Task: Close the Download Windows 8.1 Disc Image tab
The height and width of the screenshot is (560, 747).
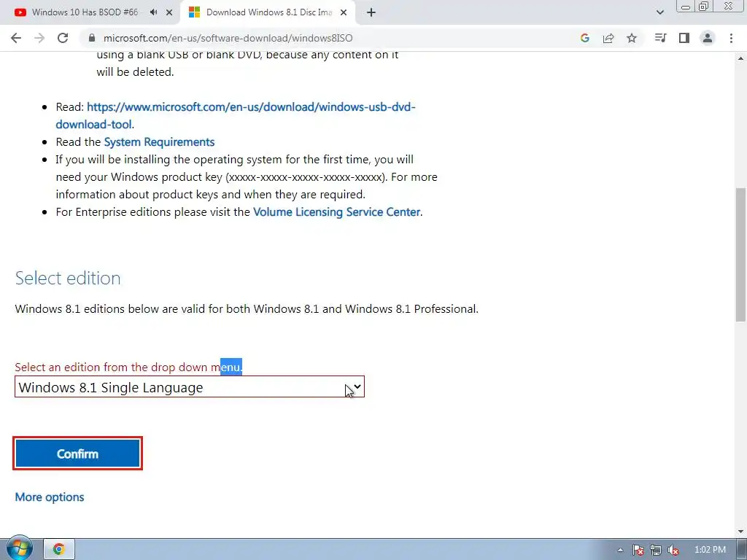Action: 344,13
